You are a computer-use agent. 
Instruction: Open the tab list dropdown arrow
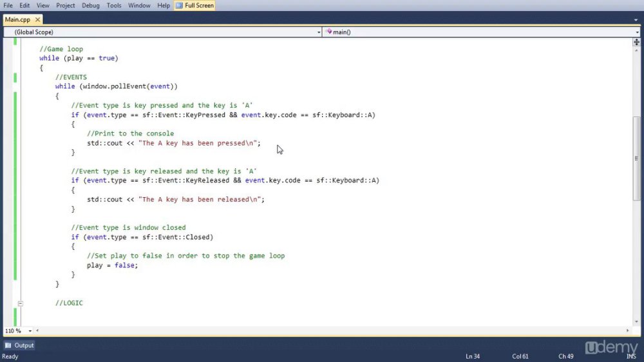[636, 20]
